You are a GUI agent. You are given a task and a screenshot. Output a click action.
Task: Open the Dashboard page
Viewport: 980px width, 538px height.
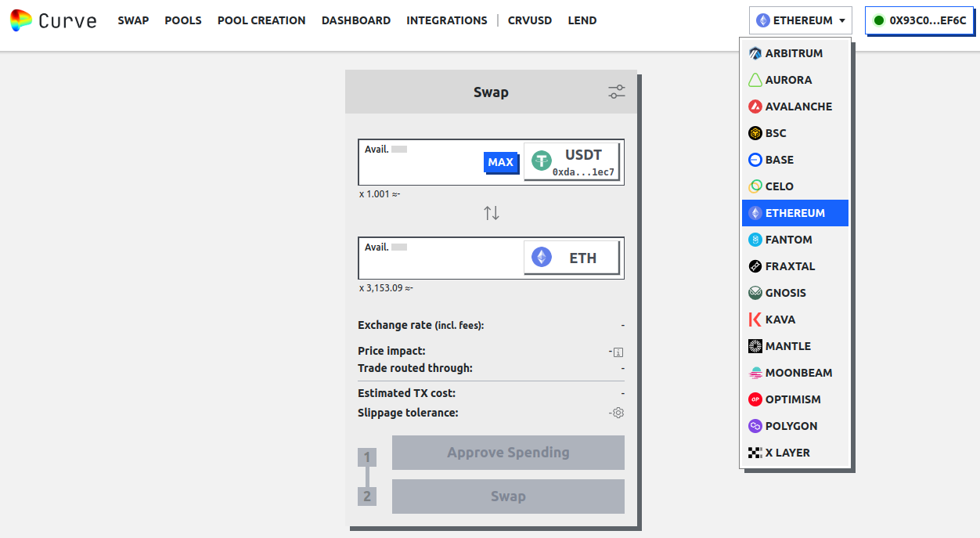pos(356,20)
